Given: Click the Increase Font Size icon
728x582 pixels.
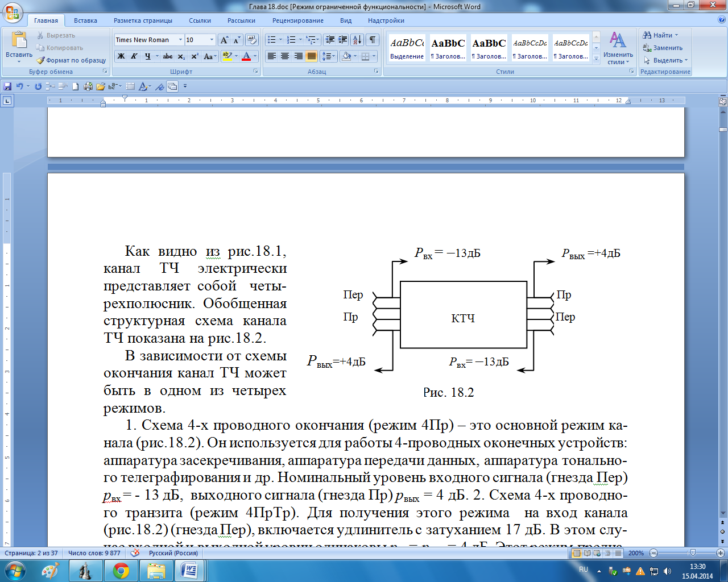Looking at the screenshot, I should coord(224,40).
